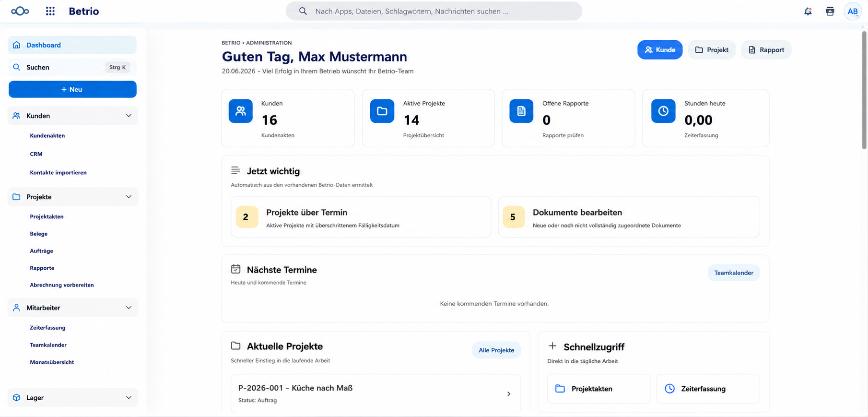
Task: Select Abrechnung vorbereiten in the sidebar
Action: click(62, 285)
